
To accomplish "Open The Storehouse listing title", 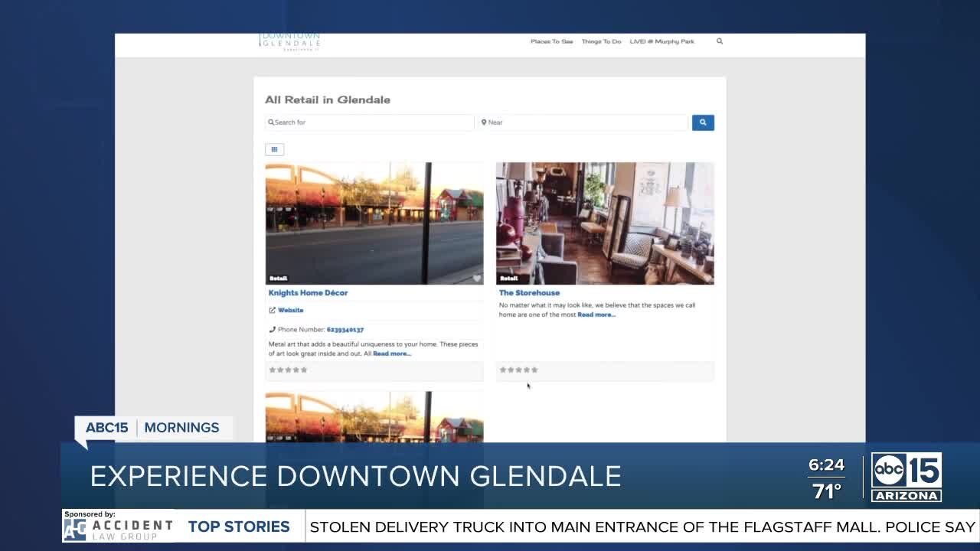I will 529,292.
